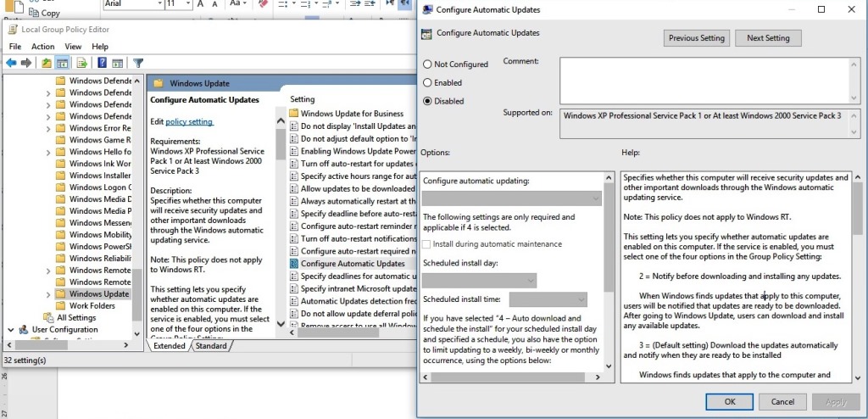Click the Cancel button

point(782,402)
